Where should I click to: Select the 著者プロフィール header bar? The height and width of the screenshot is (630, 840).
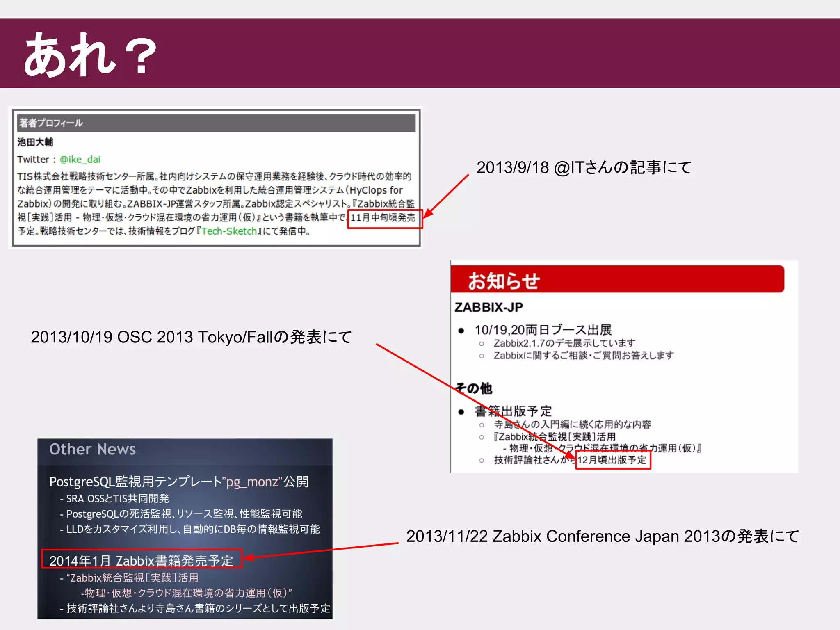tap(217, 123)
